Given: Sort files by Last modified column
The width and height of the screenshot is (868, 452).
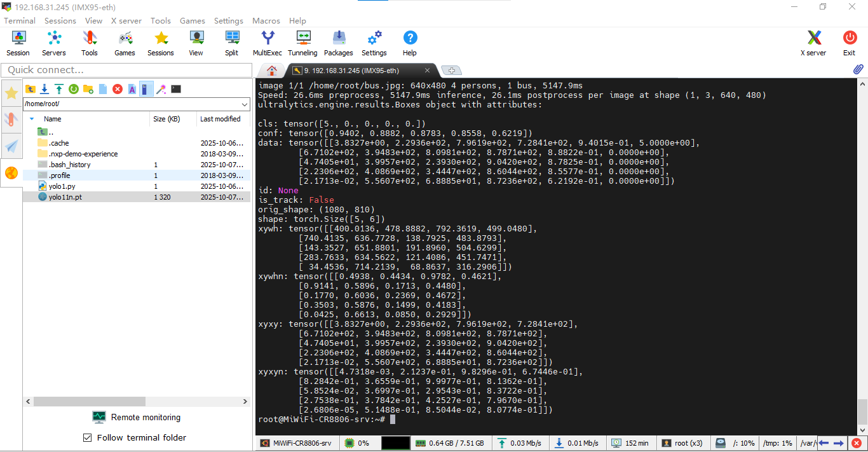Looking at the screenshot, I should [220, 119].
